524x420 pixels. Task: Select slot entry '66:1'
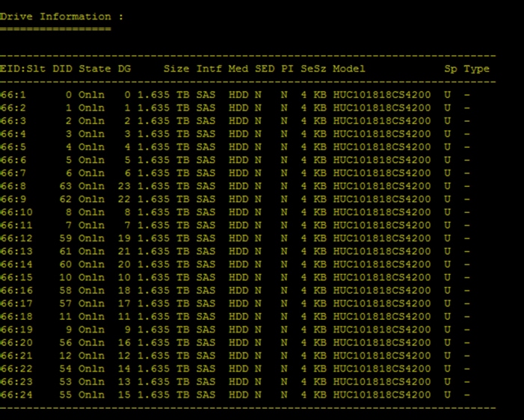point(13,95)
